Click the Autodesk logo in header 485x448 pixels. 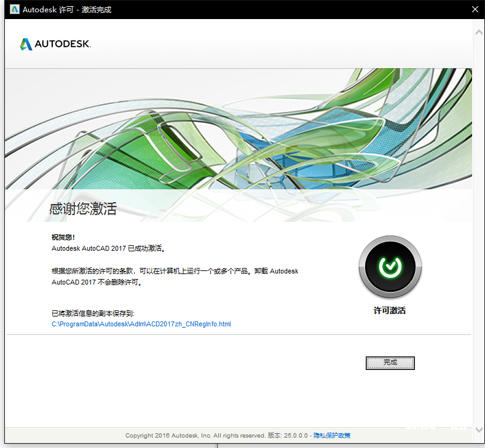(55, 44)
